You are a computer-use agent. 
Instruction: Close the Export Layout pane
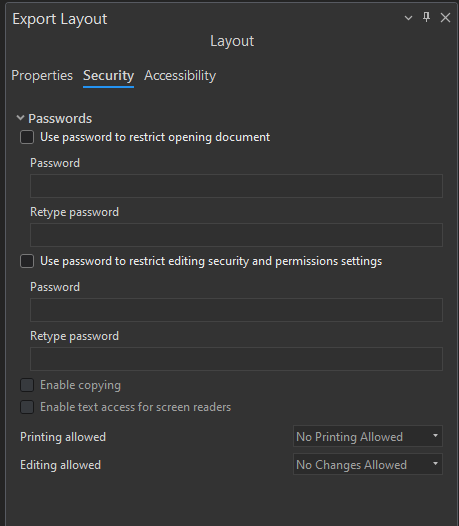[x=445, y=17]
